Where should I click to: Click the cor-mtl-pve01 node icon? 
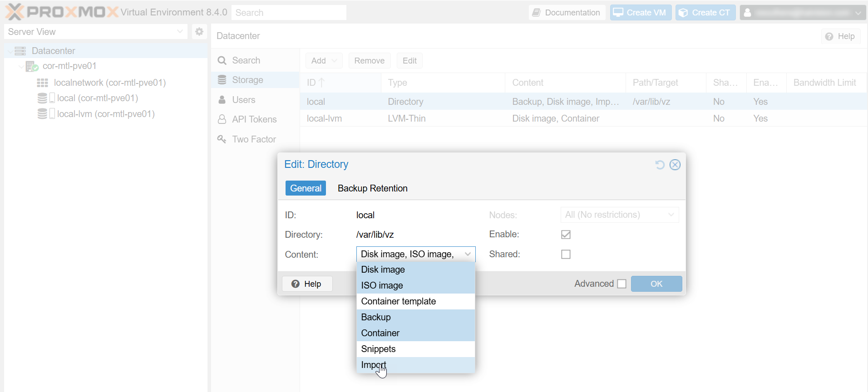click(32, 66)
